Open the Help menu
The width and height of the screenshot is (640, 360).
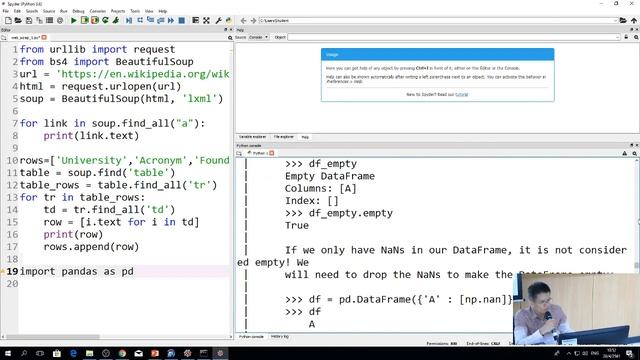click(162, 11)
